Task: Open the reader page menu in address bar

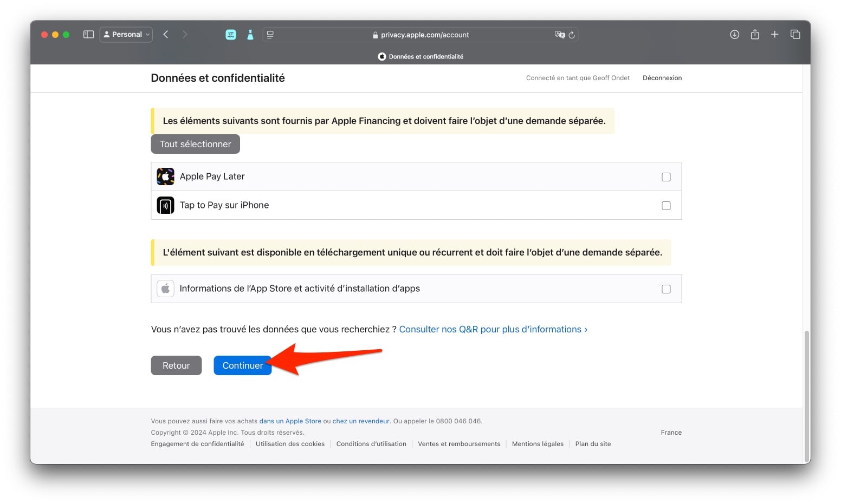Action: point(270,35)
